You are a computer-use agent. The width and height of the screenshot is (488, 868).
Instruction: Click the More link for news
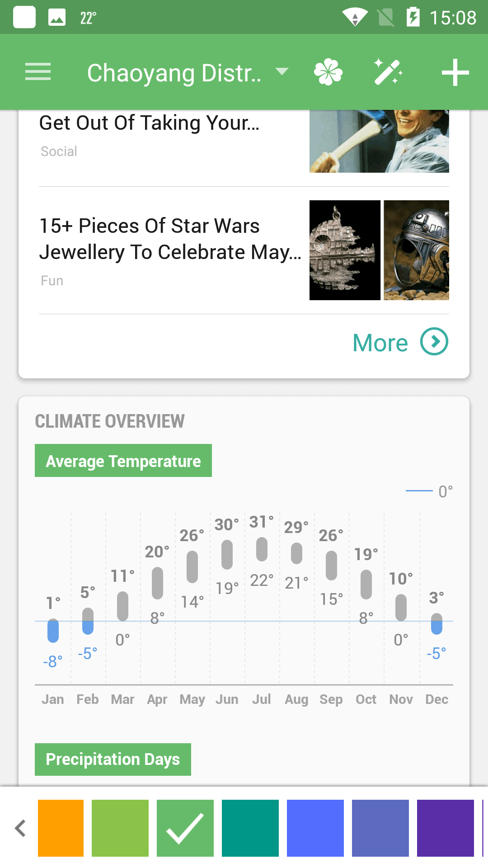coord(380,343)
